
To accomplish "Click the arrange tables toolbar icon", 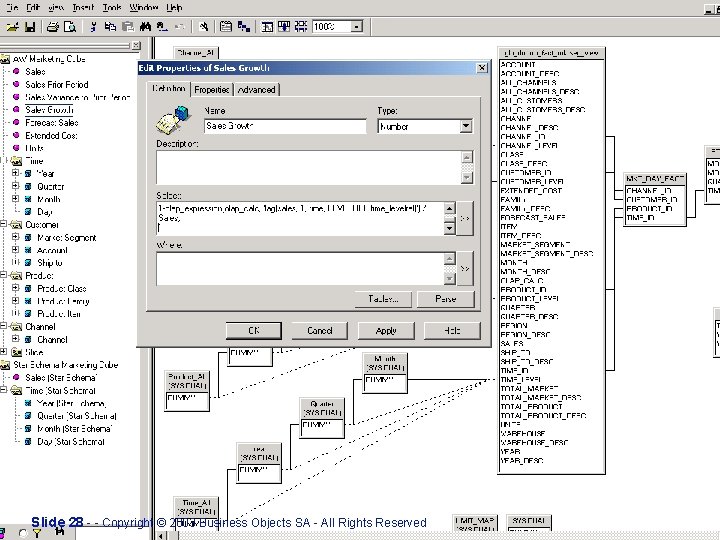I will [284, 27].
